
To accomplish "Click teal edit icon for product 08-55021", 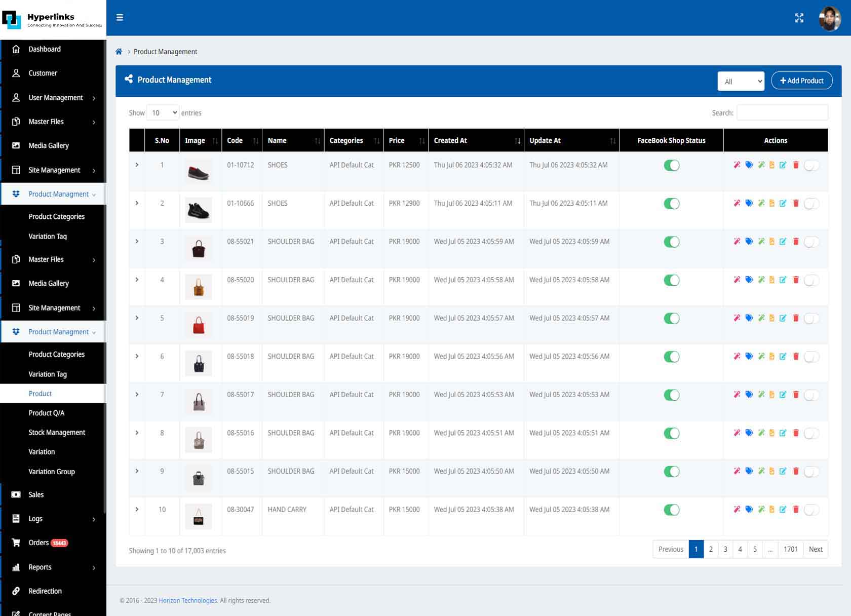I will [783, 242].
